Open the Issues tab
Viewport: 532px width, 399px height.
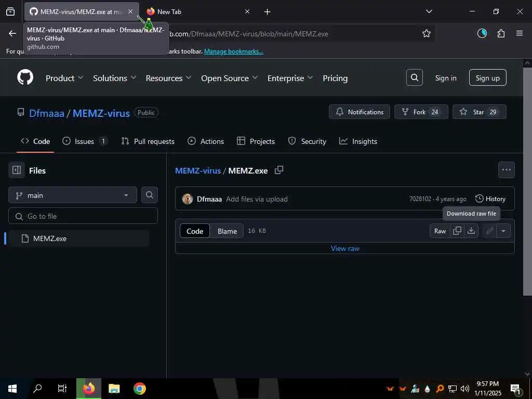[x=85, y=141]
